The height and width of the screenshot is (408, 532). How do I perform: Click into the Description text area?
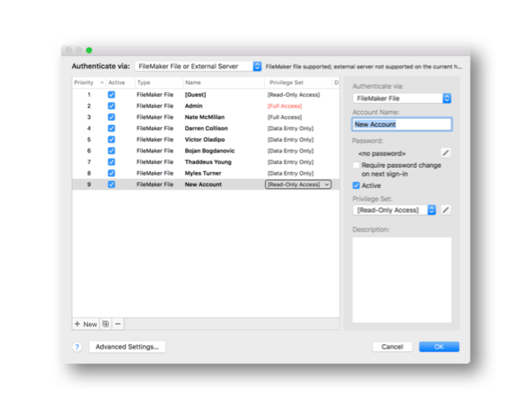[x=402, y=280]
